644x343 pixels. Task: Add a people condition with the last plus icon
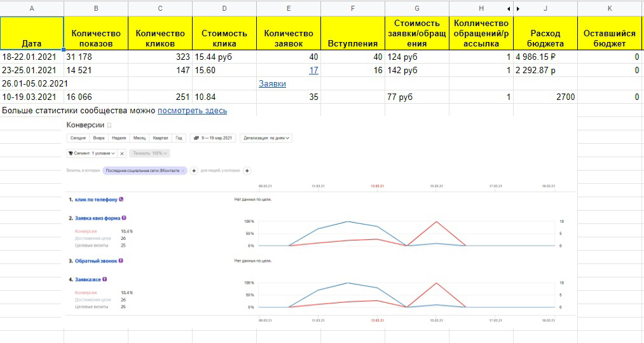point(247,171)
